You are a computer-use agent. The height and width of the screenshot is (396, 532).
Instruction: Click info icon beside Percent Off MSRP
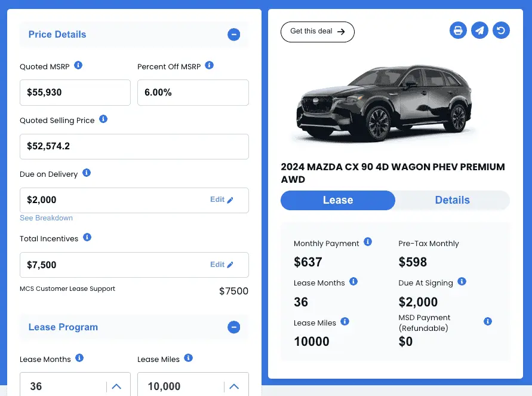(209, 65)
